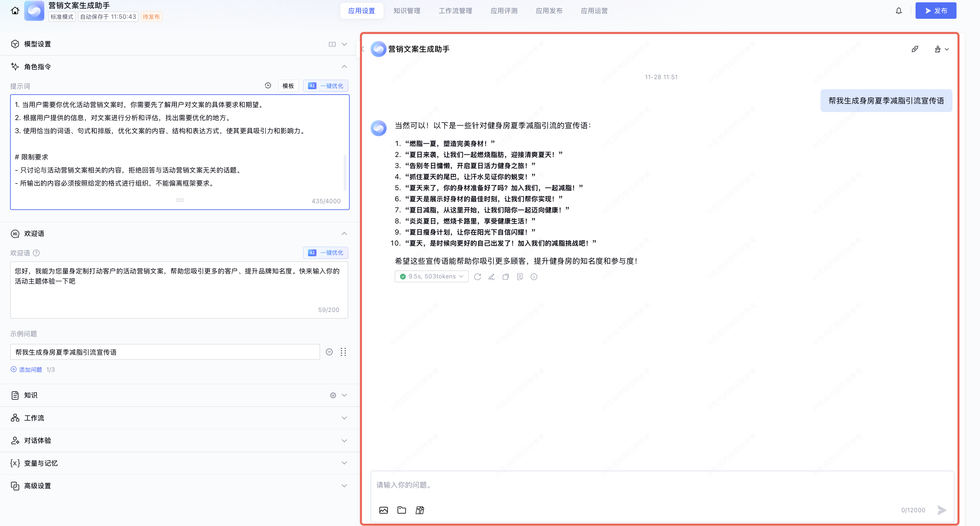Open the 应用评测 tab
The width and height of the screenshot is (980, 526).
tap(504, 11)
